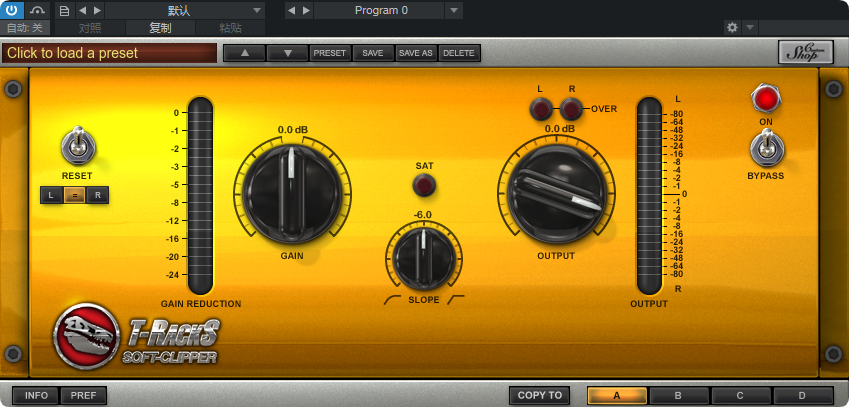Click the OUTPUT knob

(x=557, y=193)
